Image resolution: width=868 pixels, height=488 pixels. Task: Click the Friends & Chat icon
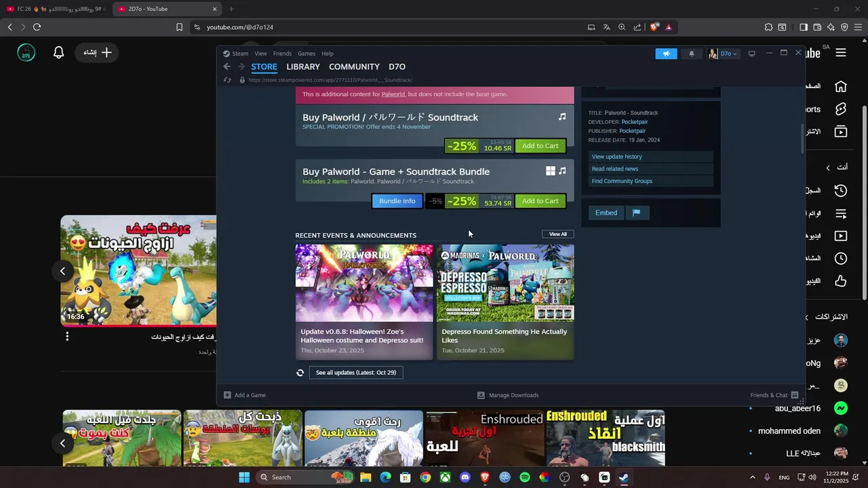pos(795,395)
